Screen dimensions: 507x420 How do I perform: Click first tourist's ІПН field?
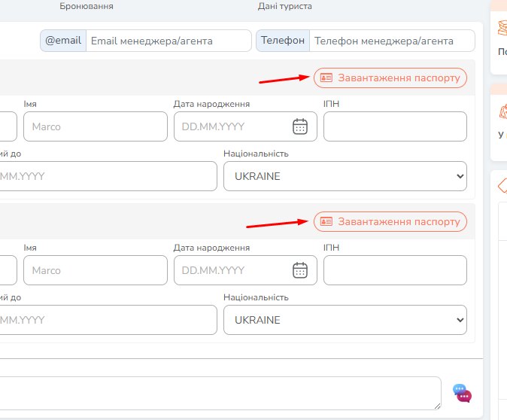[395, 126]
